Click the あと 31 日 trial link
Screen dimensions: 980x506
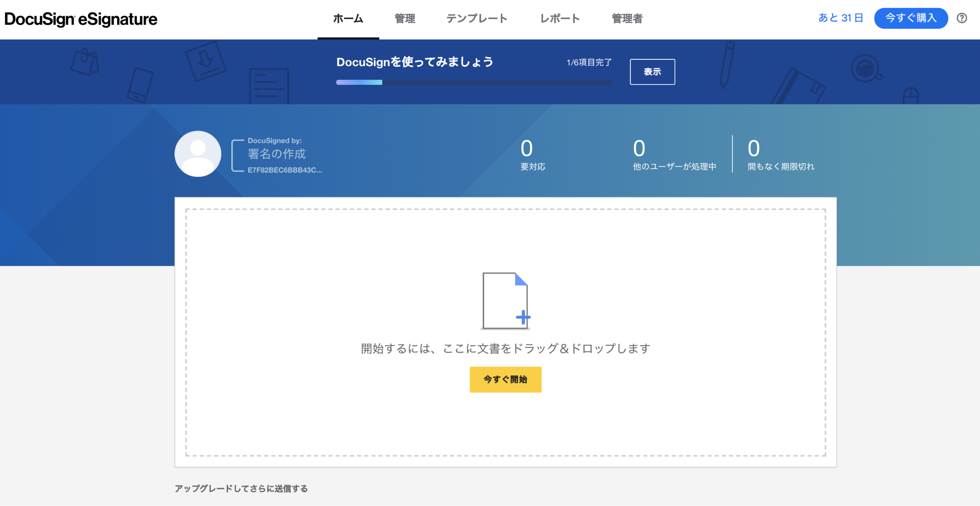click(x=840, y=18)
